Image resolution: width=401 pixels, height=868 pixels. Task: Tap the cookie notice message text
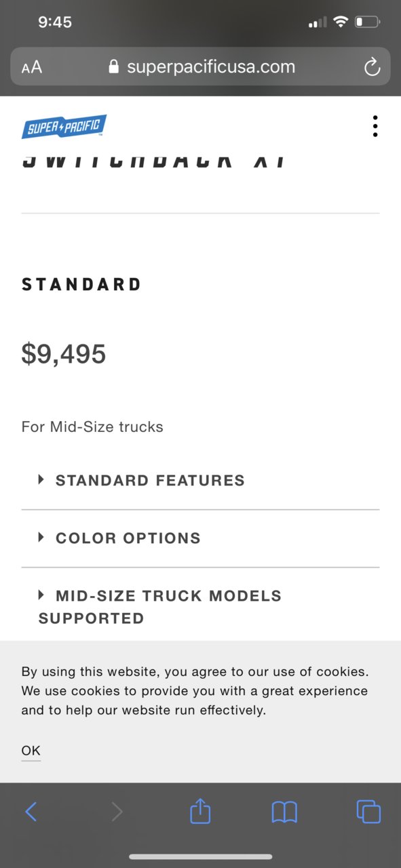point(195,691)
